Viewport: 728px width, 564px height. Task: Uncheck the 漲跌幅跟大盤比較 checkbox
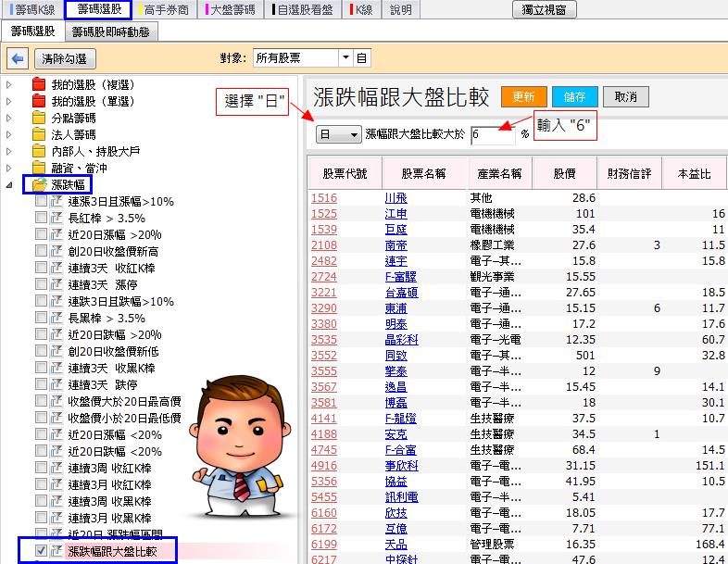pyautogui.click(x=41, y=551)
